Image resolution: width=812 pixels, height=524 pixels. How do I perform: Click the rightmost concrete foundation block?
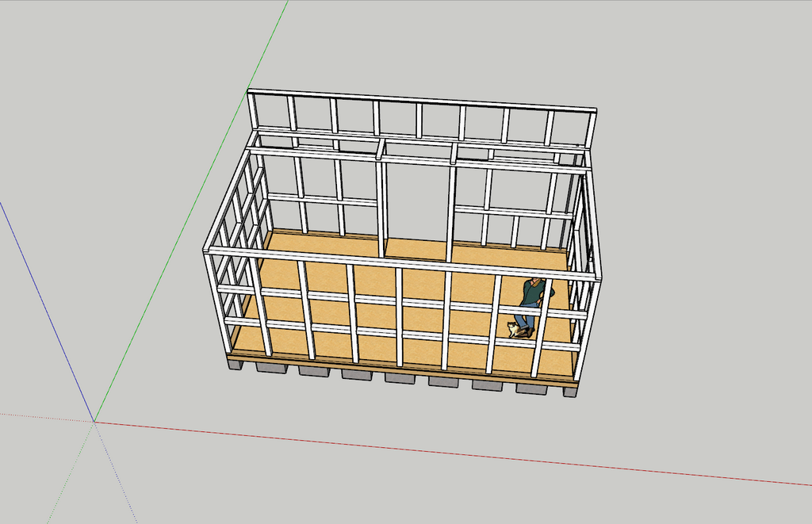(569, 391)
